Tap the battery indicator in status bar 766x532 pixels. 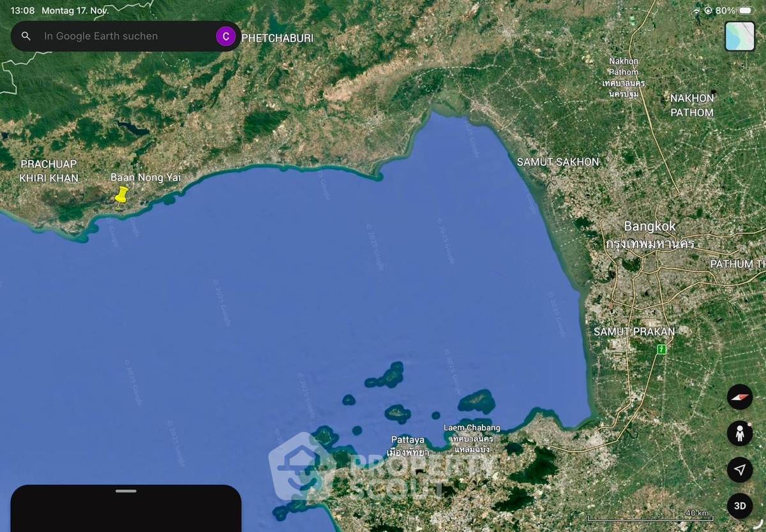pos(746,11)
